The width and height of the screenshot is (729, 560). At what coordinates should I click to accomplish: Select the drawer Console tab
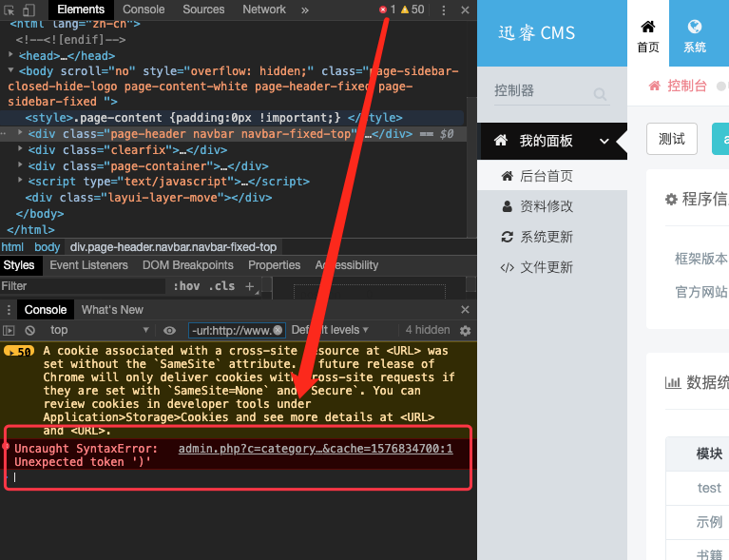coord(46,310)
